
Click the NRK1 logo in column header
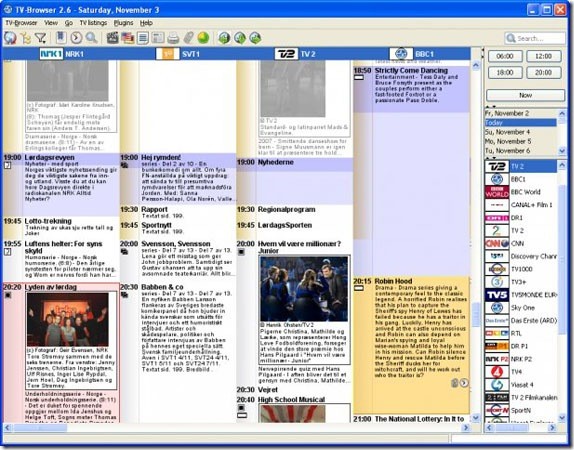point(51,54)
